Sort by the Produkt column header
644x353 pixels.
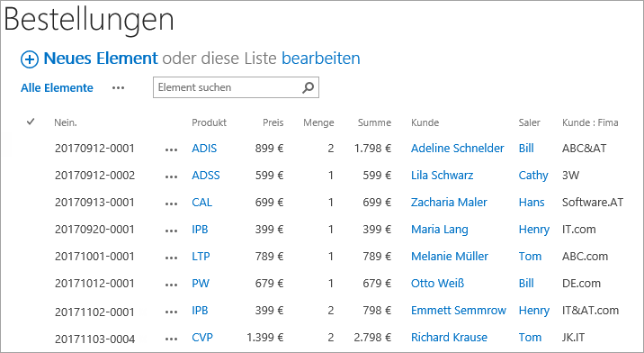209,122
